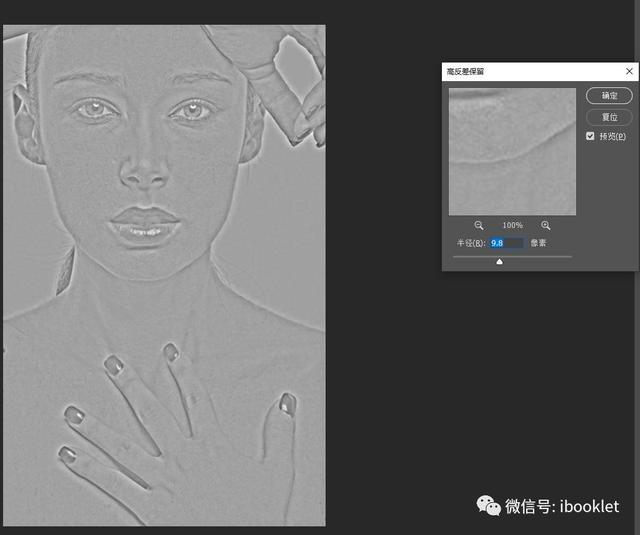Zoom out the filter preview

(479, 225)
